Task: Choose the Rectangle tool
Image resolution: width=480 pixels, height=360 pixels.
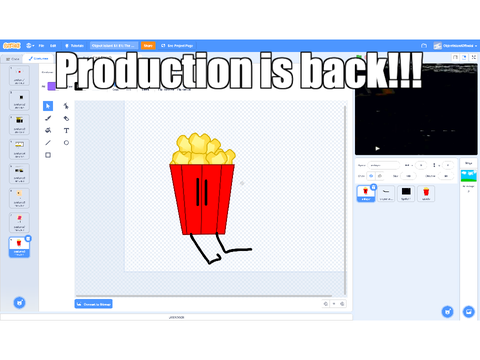Action: (x=48, y=155)
